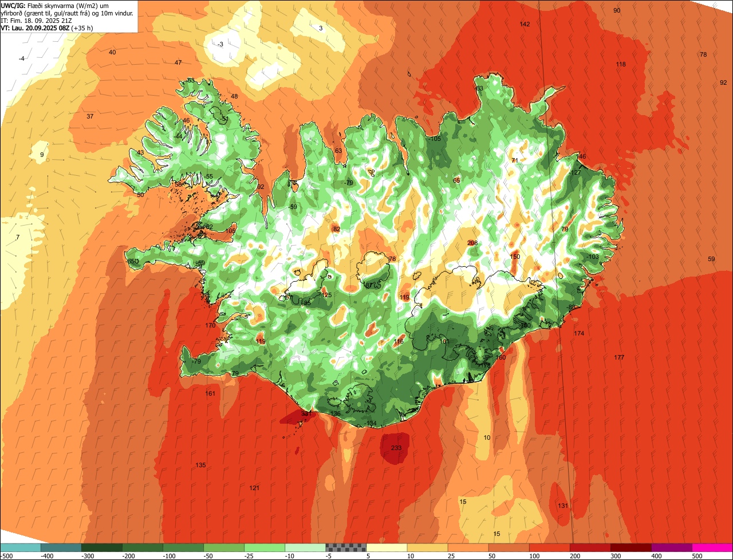Click the map value '142' in the north

tap(525, 24)
